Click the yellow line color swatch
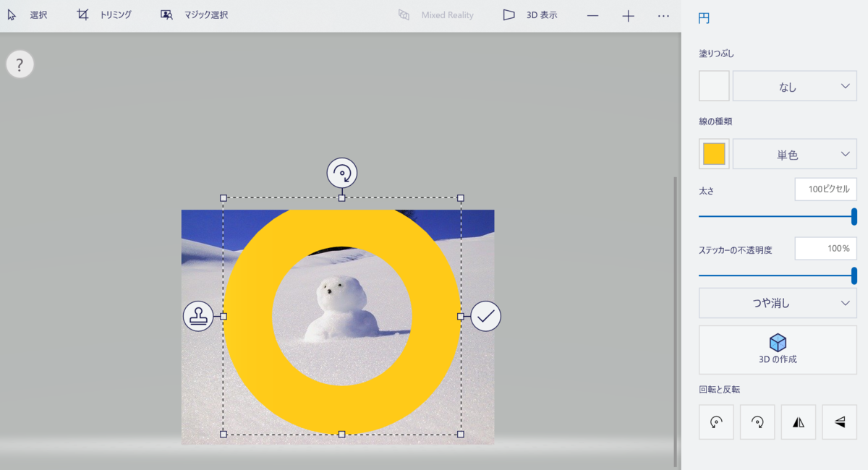Viewport: 868px width, 470px height. tap(714, 154)
